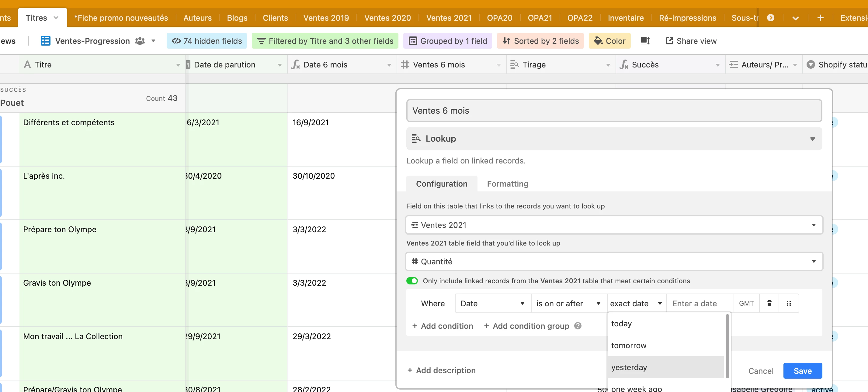Open the Ventes 2020 table tab
The height and width of the screenshot is (392, 868).
[387, 18]
